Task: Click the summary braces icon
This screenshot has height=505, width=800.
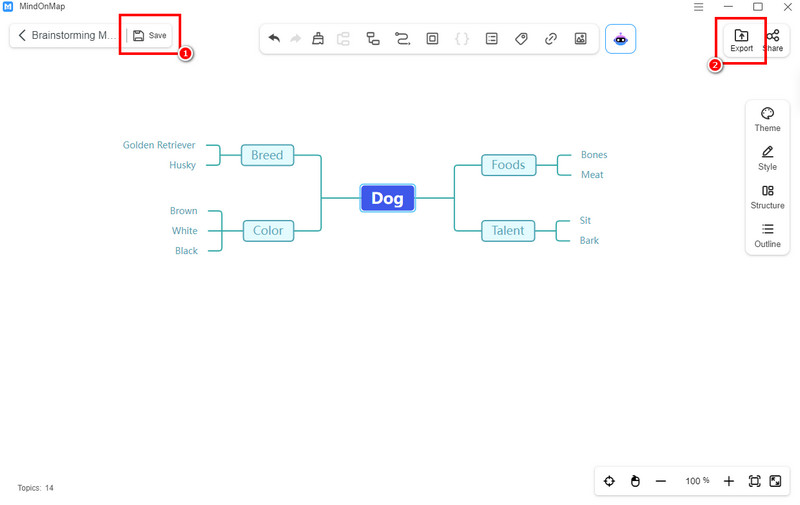Action: [462, 39]
